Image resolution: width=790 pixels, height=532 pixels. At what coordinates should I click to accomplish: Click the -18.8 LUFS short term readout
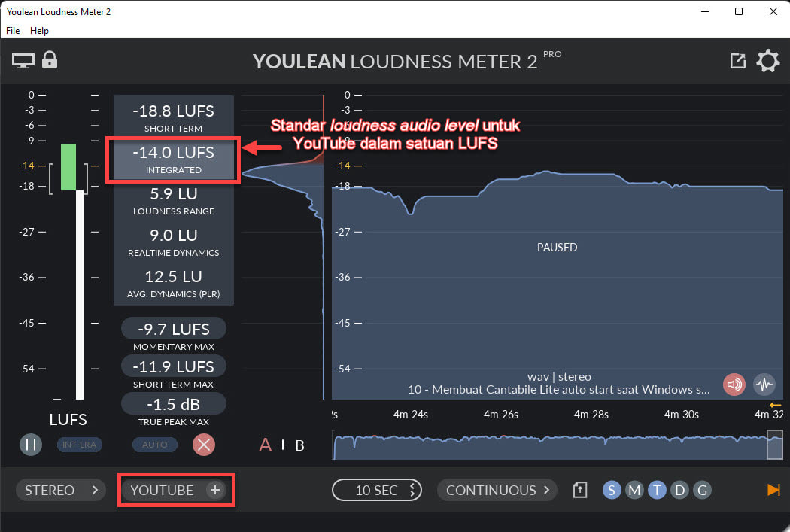click(x=173, y=117)
